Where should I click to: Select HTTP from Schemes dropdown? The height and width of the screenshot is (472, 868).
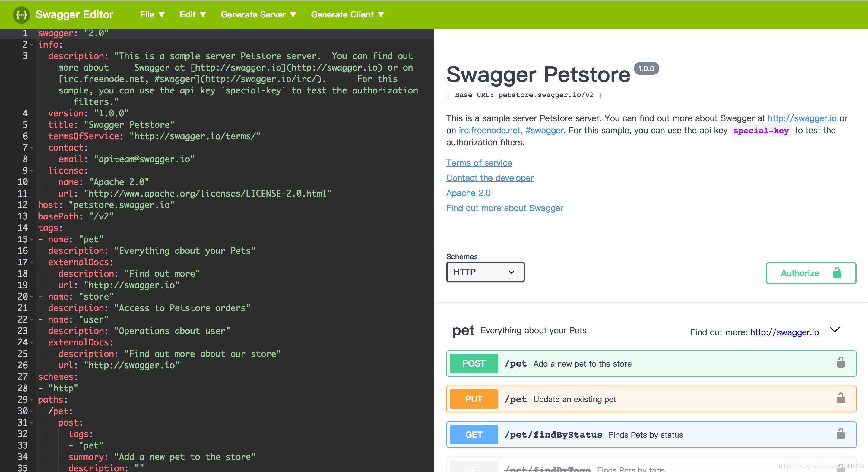tap(484, 272)
